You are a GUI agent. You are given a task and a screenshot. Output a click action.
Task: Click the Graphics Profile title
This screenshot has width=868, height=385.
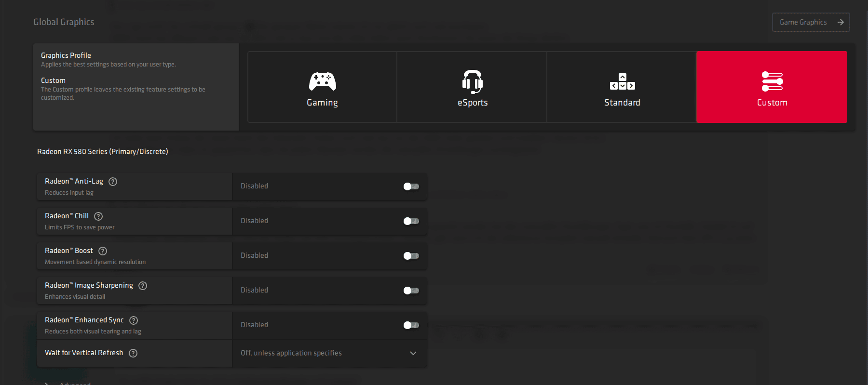click(x=66, y=55)
